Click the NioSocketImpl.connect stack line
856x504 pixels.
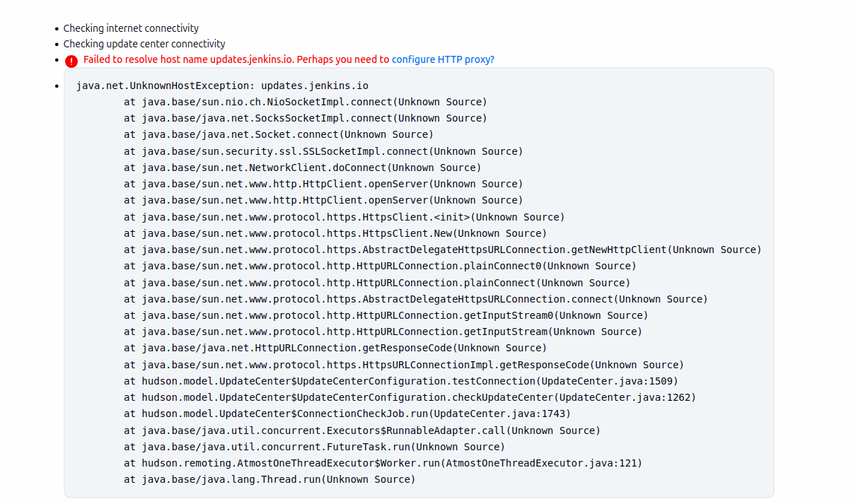(x=306, y=102)
